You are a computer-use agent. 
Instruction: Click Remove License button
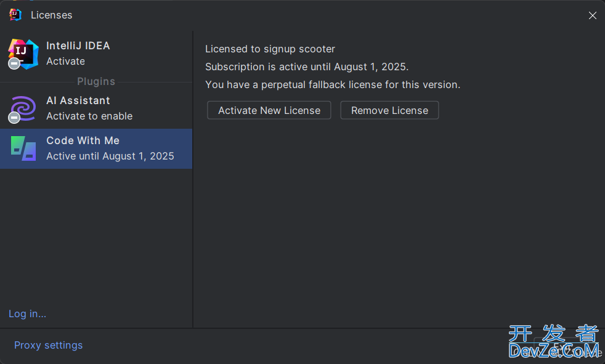[389, 110]
